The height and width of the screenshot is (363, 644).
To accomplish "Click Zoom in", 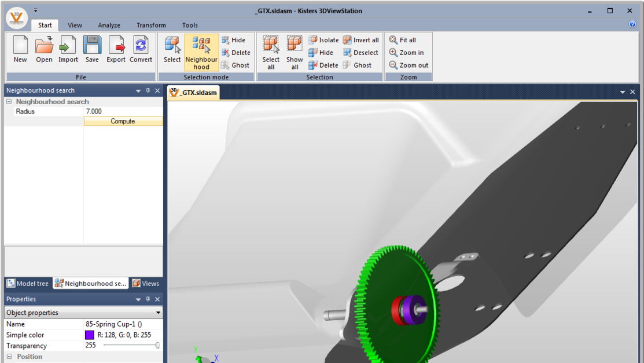I will click(406, 53).
